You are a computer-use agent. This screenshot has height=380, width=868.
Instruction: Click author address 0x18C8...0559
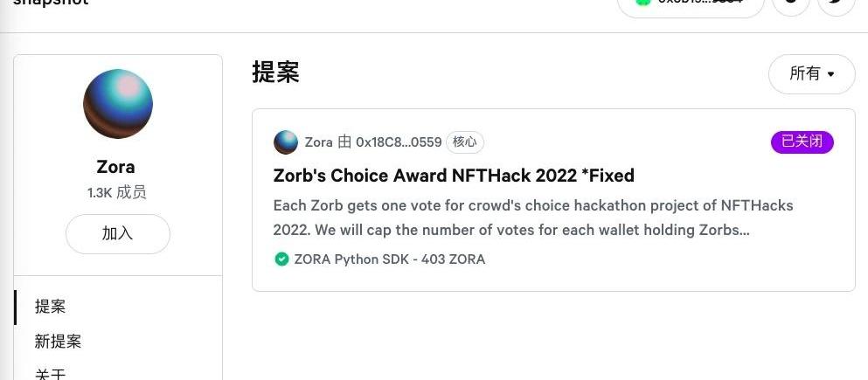(398, 142)
